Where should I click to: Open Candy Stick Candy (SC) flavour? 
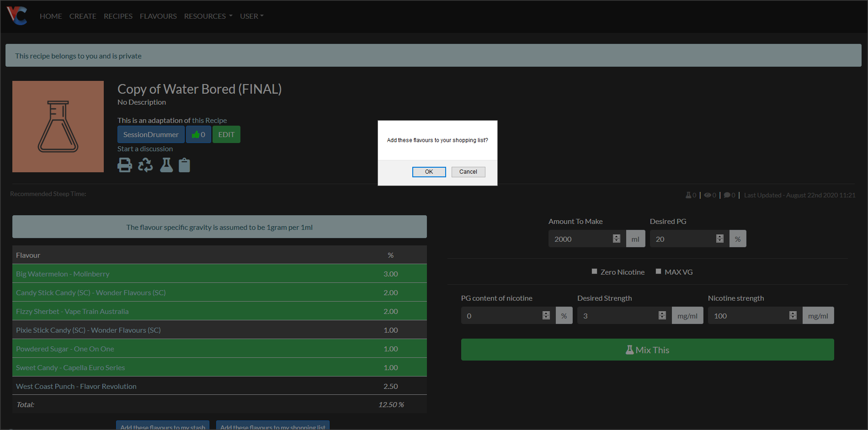(91, 292)
